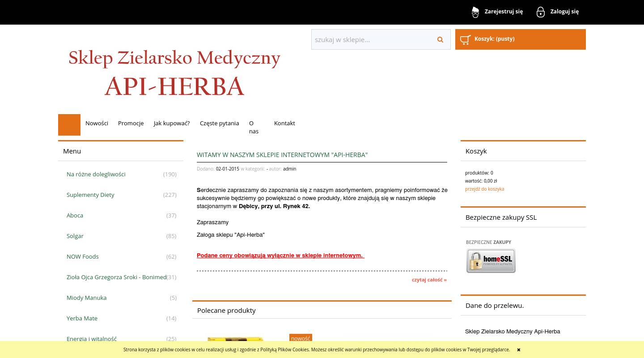
Task: Open the NOW Foods category
Action: tap(82, 256)
